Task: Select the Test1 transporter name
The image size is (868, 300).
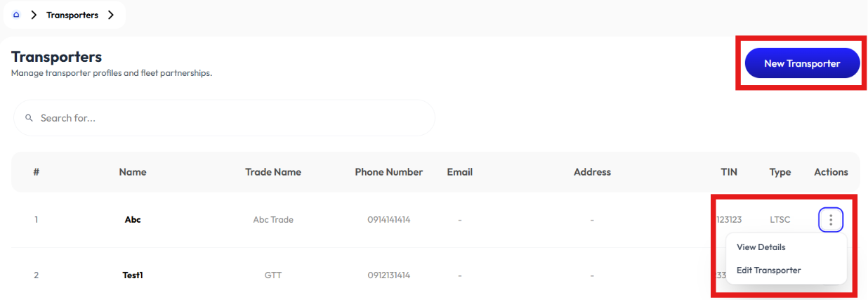Action: pos(133,275)
